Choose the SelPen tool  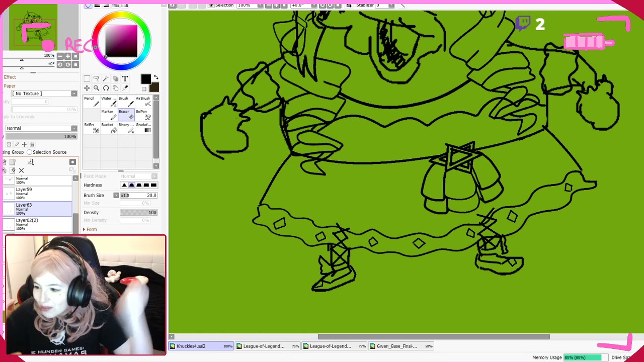[143, 114]
